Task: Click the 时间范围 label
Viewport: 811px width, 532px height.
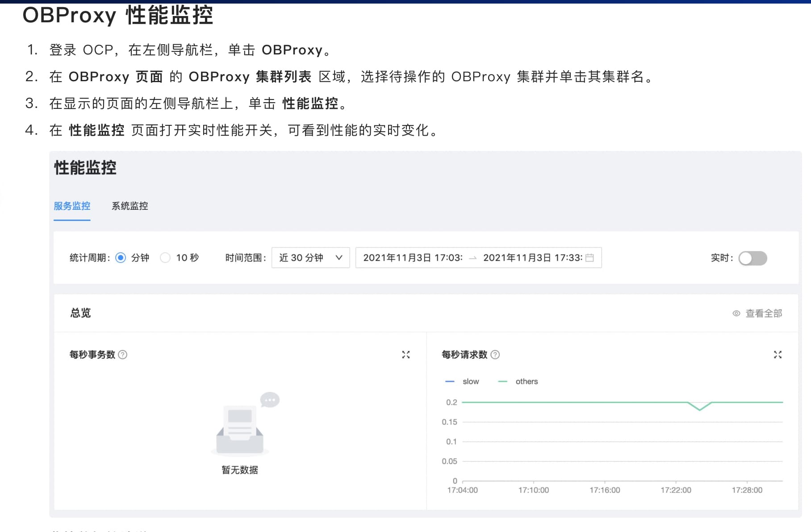Action: (246, 258)
